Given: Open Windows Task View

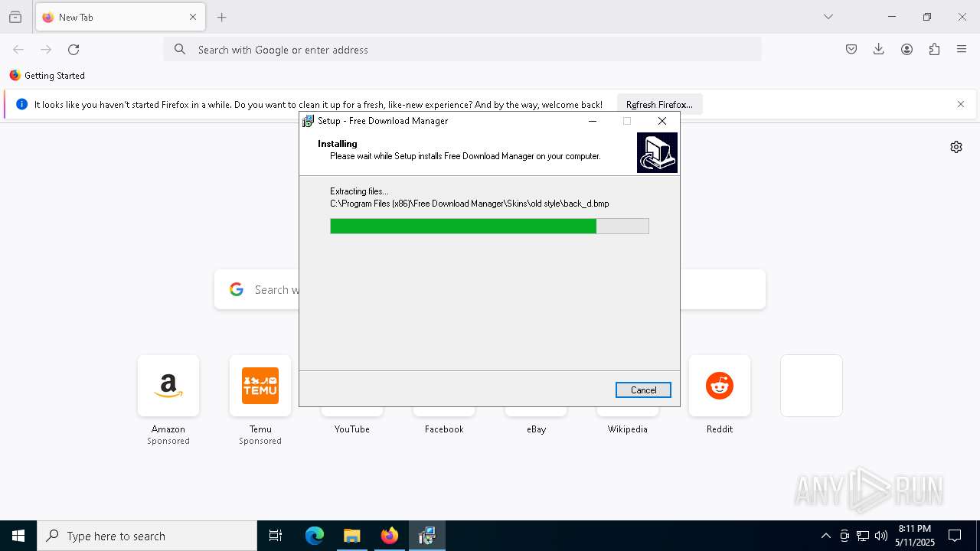Looking at the screenshot, I should pos(276,536).
